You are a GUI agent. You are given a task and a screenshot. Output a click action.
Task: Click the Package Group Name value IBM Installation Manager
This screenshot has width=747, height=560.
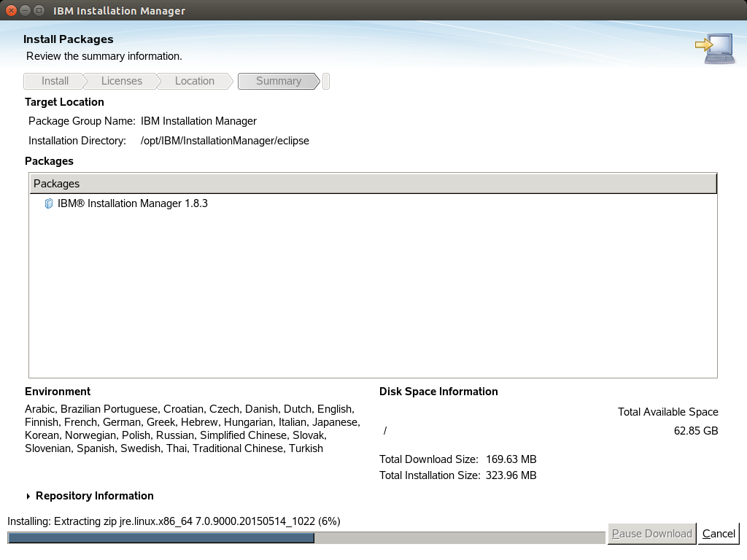pos(198,121)
